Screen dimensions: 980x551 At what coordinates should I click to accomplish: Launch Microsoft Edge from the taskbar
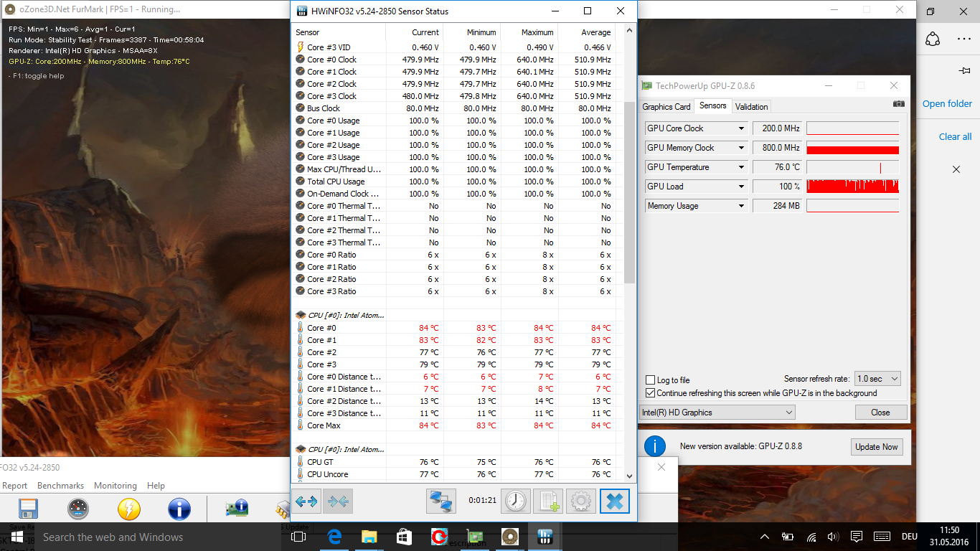(x=334, y=537)
